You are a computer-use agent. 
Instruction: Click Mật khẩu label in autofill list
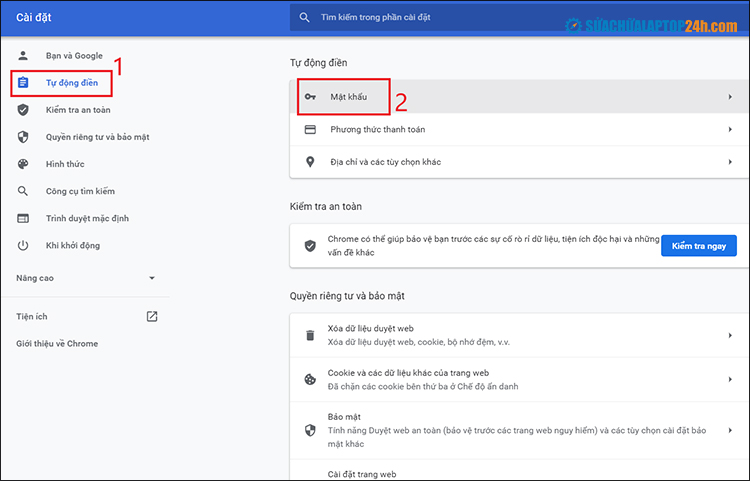pos(349,97)
